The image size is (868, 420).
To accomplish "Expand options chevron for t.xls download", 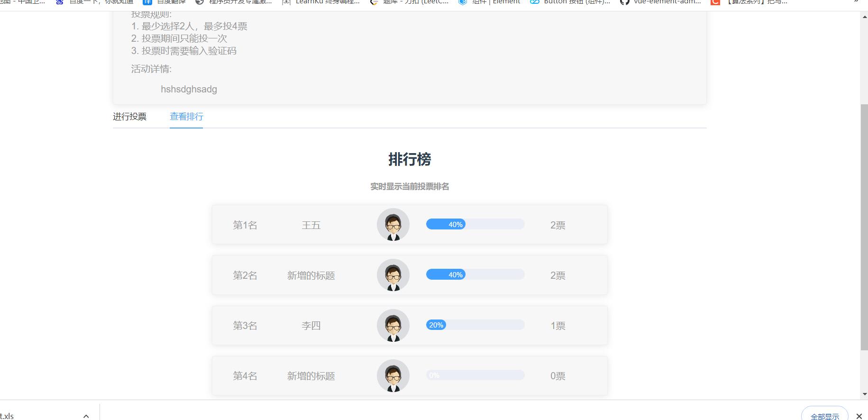I will tap(86, 416).
